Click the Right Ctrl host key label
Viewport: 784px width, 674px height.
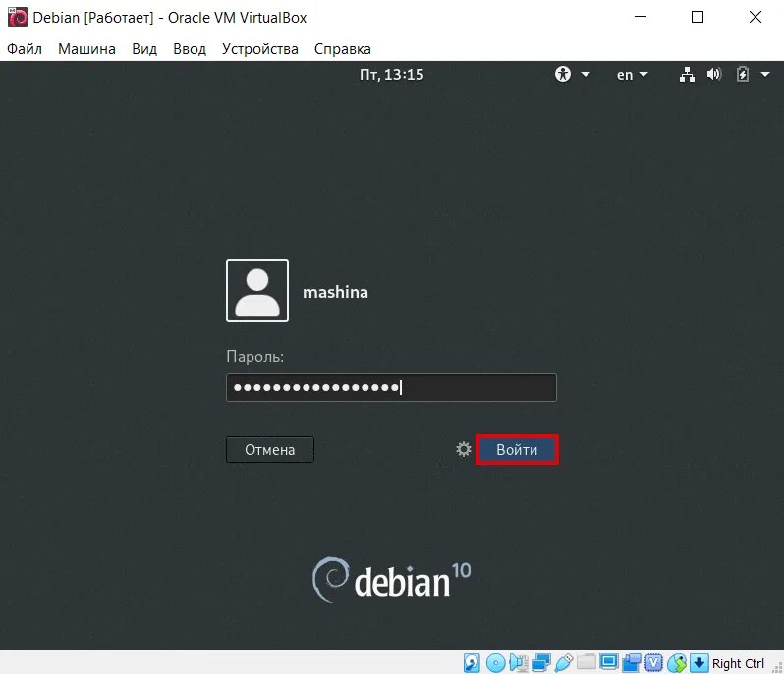(738, 663)
